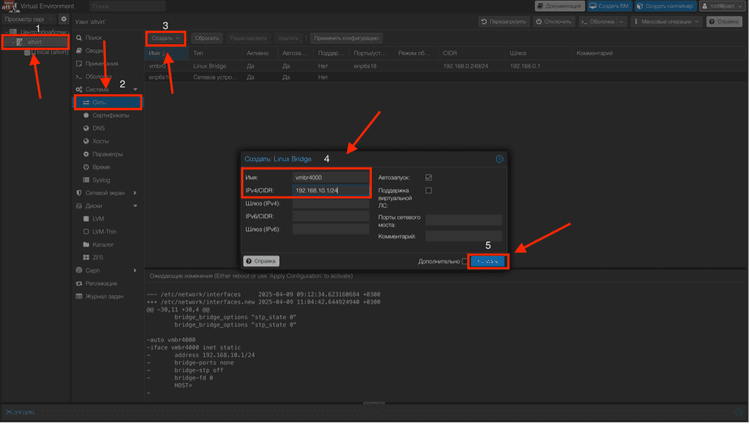Viewport: 750px width, 424px height.
Task: Expand the Ceph menu group
Action: pyautogui.click(x=135, y=270)
